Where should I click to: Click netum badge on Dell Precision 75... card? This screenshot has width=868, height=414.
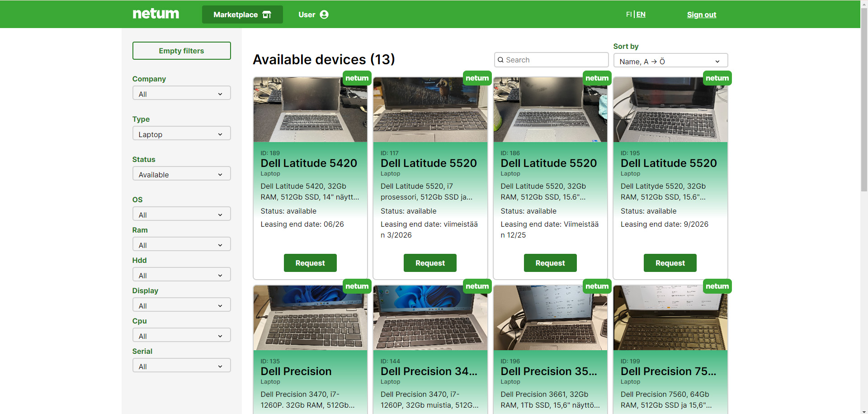[717, 286]
